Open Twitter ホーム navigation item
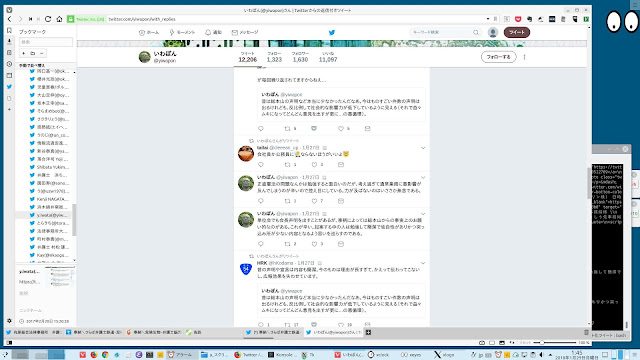The width and height of the screenshot is (640, 360). pos(149,32)
